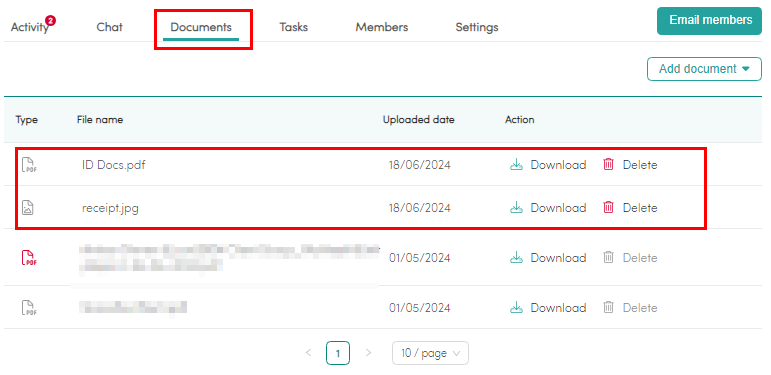Click the download icon for ID Docs.pdf
771x375 pixels.
[x=516, y=165]
